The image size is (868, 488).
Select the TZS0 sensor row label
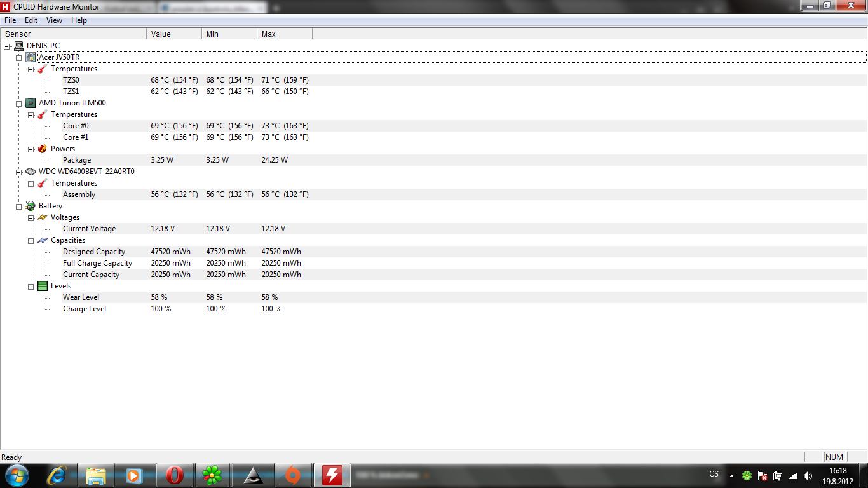71,80
